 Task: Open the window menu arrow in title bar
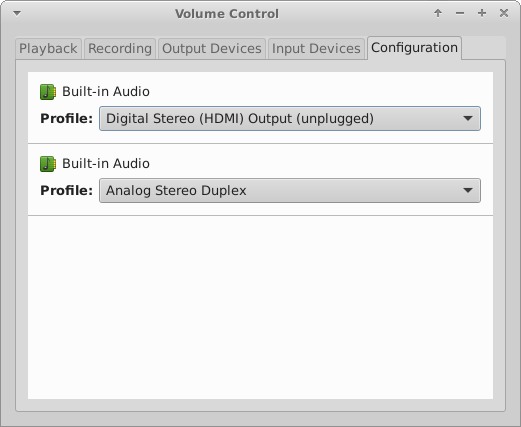[17, 13]
